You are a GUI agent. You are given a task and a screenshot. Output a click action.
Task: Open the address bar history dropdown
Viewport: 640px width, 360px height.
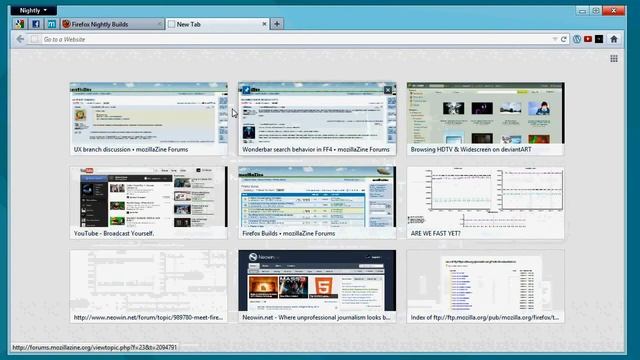coord(555,39)
